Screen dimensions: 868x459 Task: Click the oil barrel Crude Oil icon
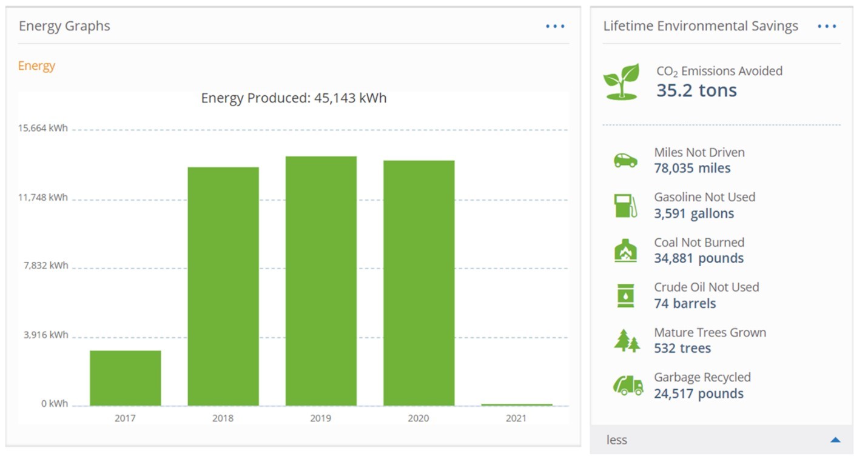click(625, 296)
